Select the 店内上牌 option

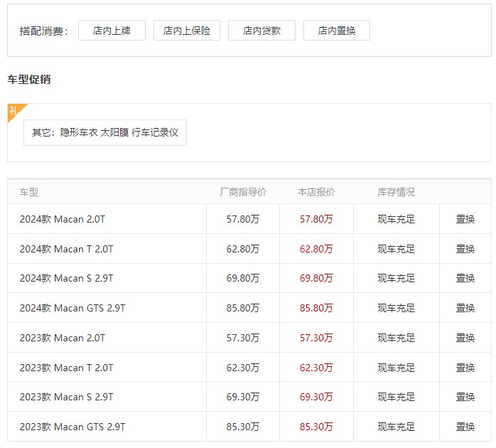(x=112, y=31)
